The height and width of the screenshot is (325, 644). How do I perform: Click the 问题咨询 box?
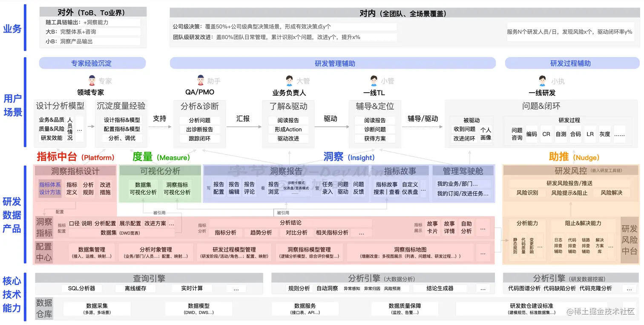coord(517,134)
